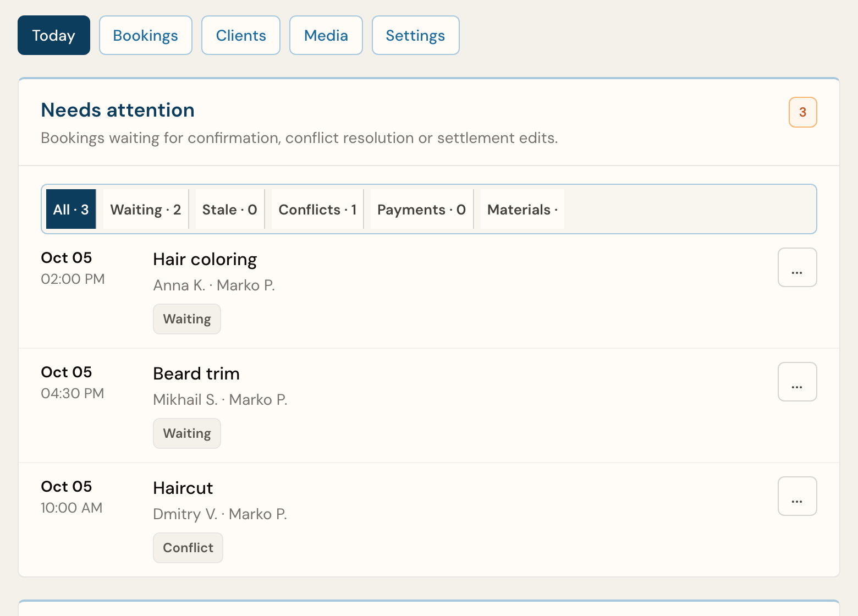Open more options for Haircut booking

[798, 496]
